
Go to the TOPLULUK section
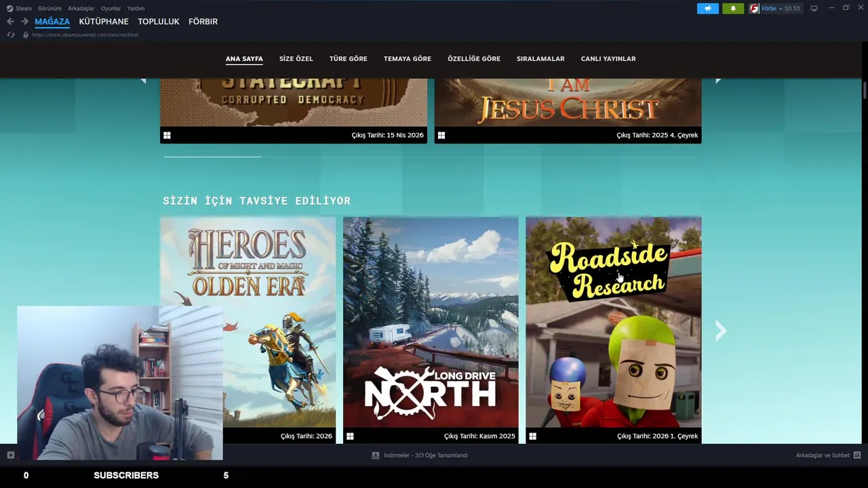click(x=159, y=22)
